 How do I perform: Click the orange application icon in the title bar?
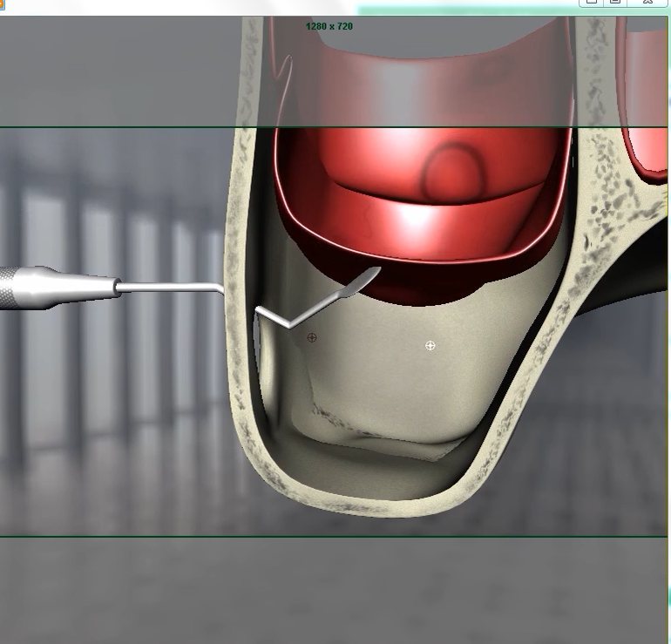[x=2, y=4]
